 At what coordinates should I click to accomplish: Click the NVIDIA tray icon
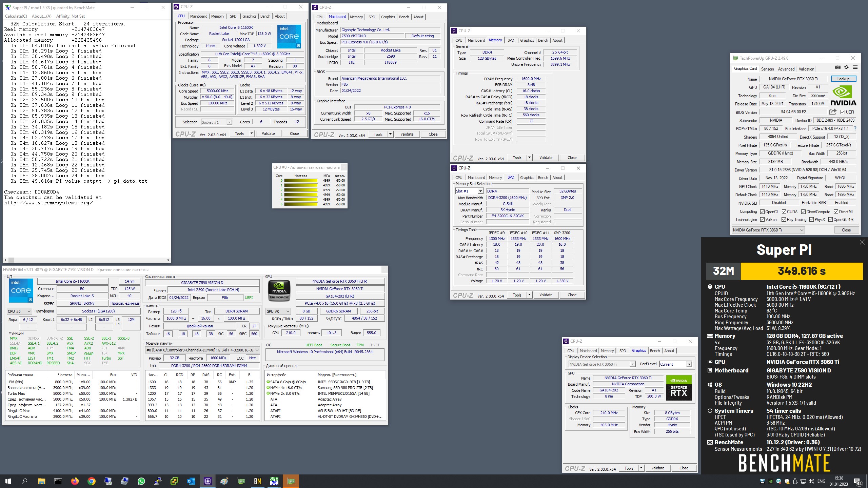[x=770, y=481]
